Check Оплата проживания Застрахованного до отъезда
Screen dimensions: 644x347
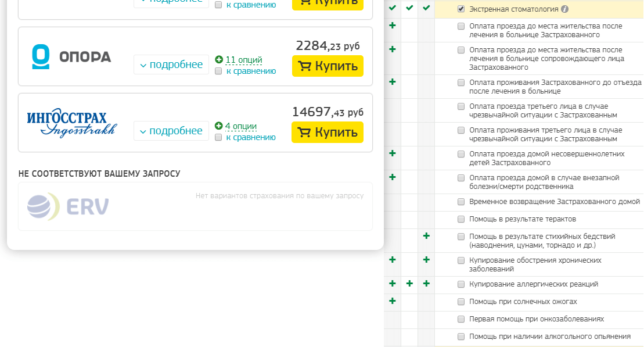tap(461, 83)
